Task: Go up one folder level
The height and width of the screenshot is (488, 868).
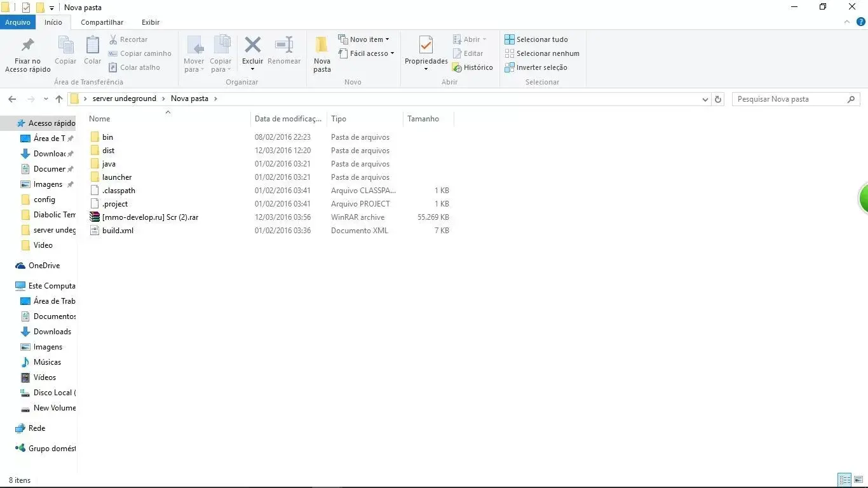Action: point(59,99)
